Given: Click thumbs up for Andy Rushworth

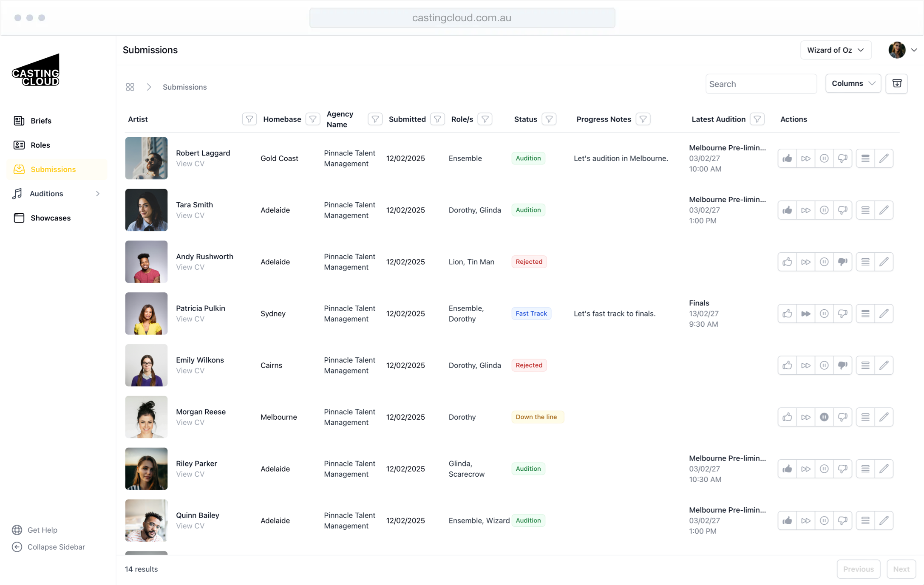Looking at the screenshot, I should pyautogui.click(x=787, y=262).
